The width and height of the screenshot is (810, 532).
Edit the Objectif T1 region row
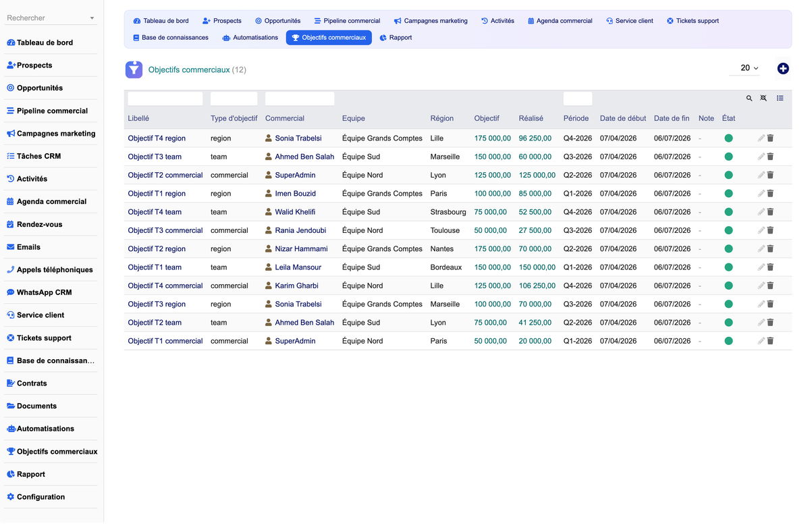[x=761, y=194]
